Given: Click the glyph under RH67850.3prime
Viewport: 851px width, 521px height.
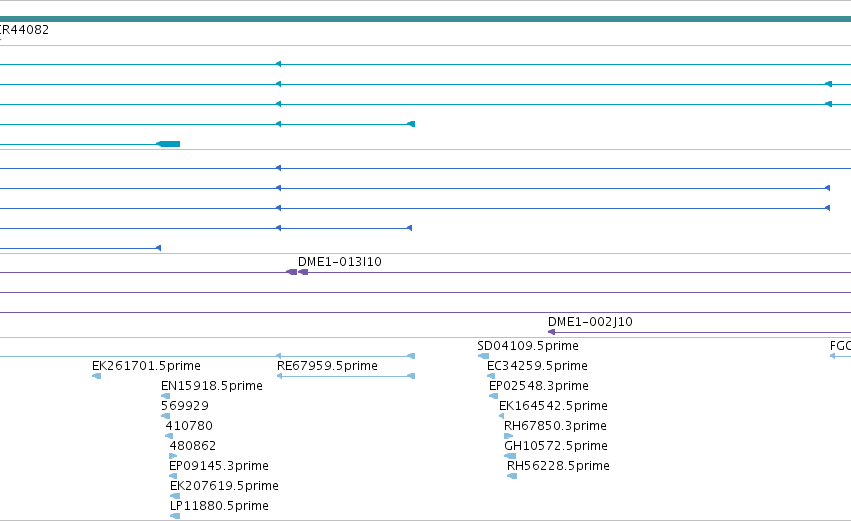Looking at the screenshot, I should pos(509,436).
